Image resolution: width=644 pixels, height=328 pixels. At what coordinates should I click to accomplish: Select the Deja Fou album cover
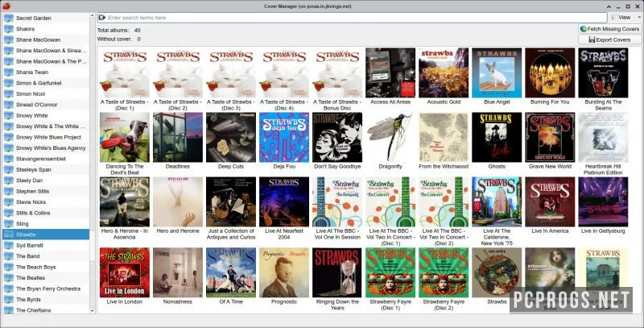coord(284,137)
